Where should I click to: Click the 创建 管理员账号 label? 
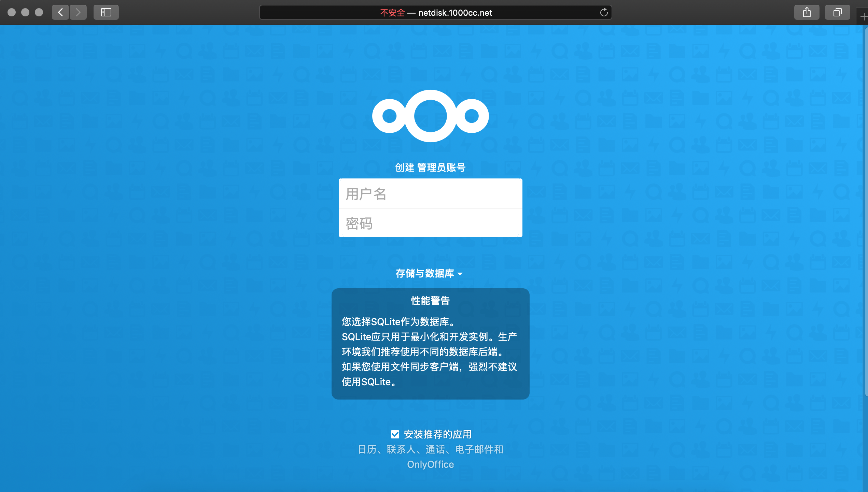430,168
